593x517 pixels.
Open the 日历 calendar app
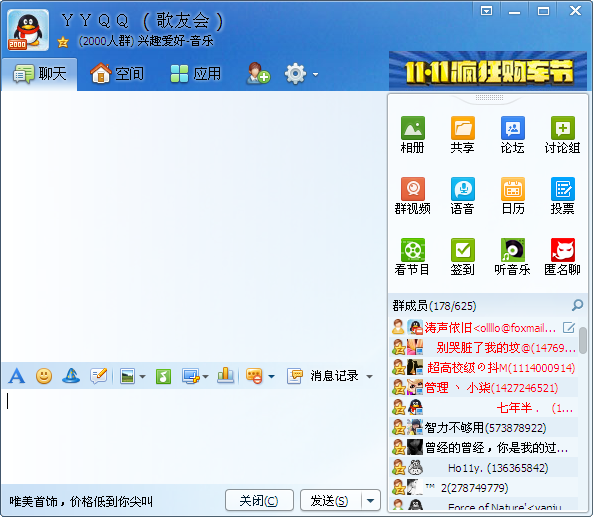click(512, 196)
